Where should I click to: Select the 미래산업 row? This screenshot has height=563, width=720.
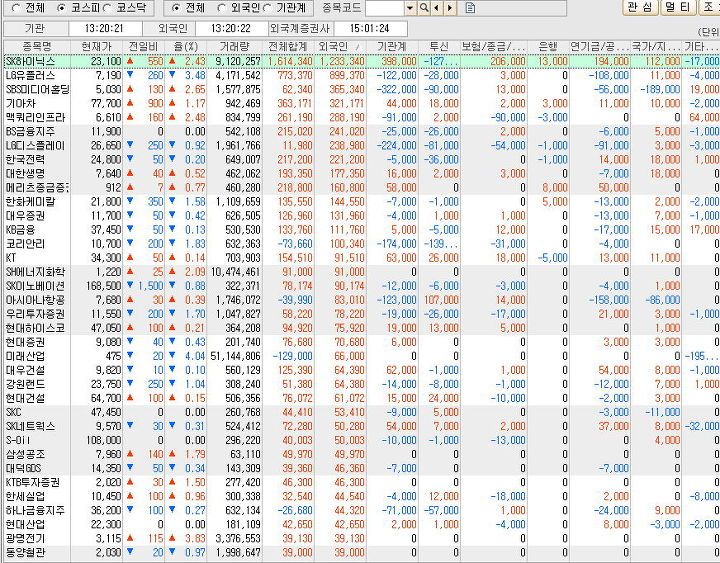tap(362, 356)
